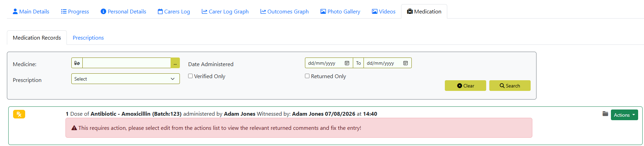This screenshot has height=146, width=644.
Task: Click the warning triangle in the alert
Action: tap(74, 128)
